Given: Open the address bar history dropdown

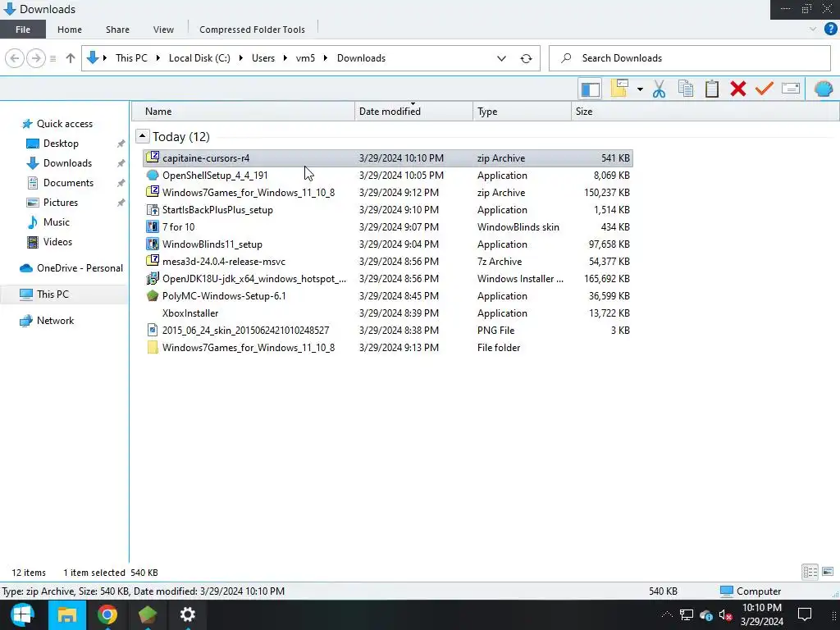Looking at the screenshot, I should click(501, 58).
